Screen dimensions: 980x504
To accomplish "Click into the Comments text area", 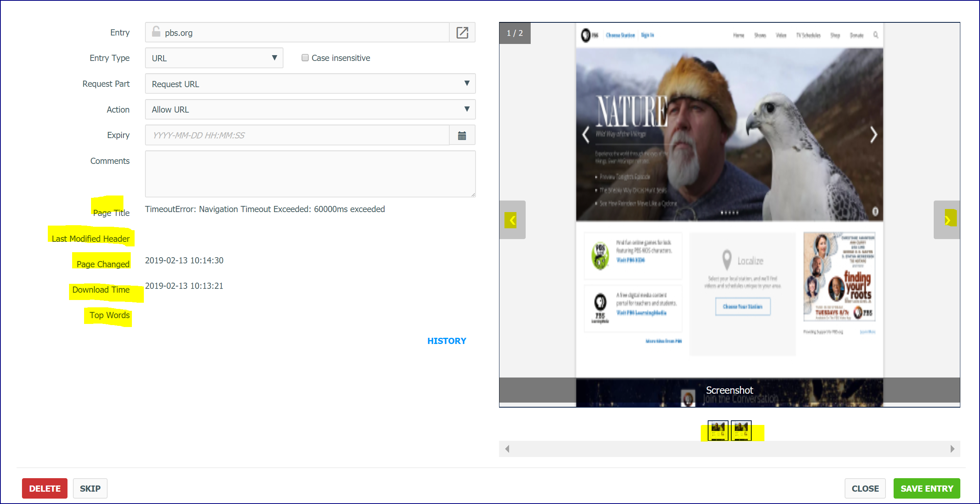I will pos(310,174).
